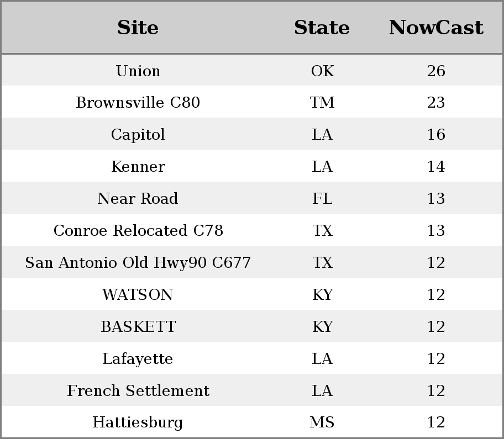Select the Hattiesburg site entry
Screen dimensions: 504x439
(x=138, y=422)
